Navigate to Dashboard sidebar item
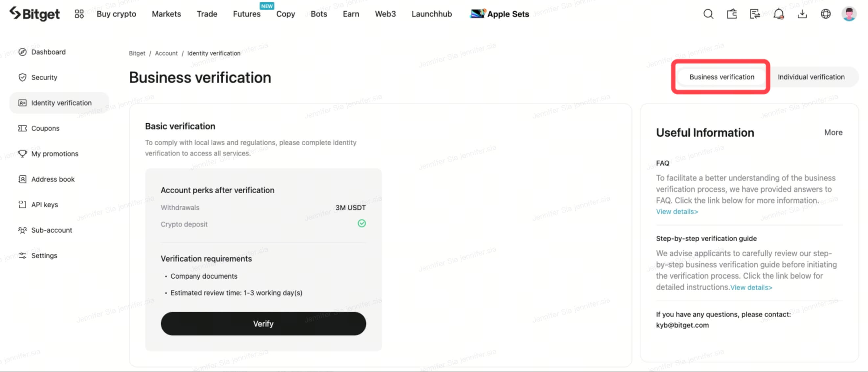This screenshot has height=372, width=868. [x=48, y=52]
